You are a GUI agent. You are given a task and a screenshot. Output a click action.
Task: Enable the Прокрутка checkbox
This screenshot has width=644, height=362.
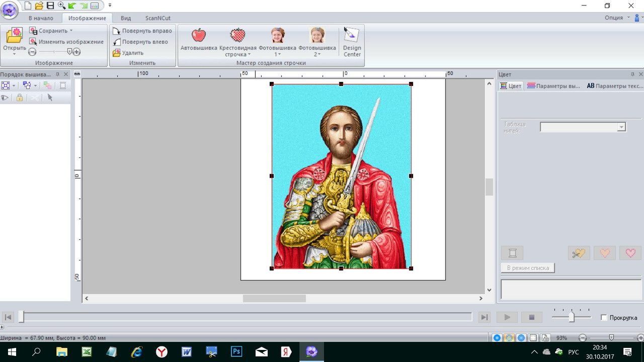[604, 317]
